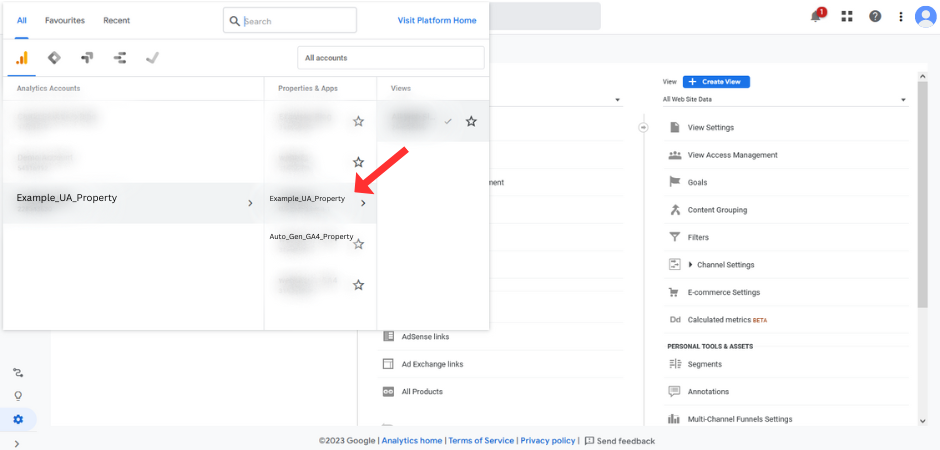This screenshot has width=940, height=450.
Task: Click the Goals flag icon
Action: (x=674, y=182)
